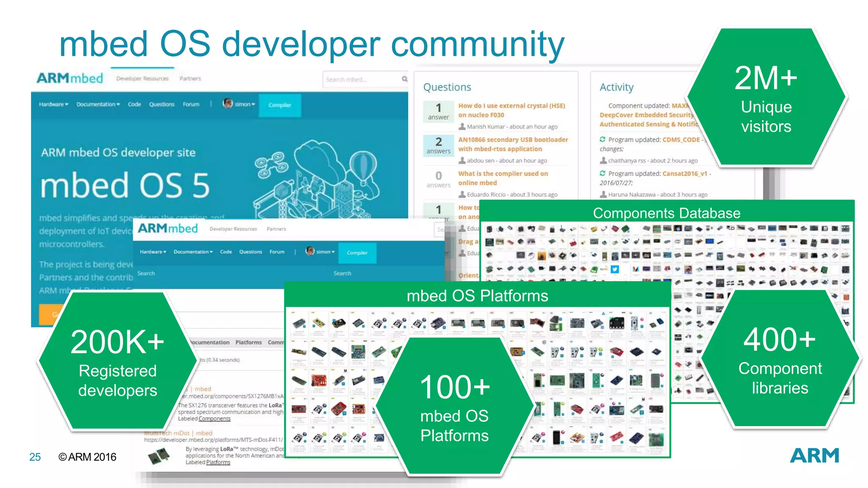Click simon's avatar in the top navigation bar

[228, 103]
